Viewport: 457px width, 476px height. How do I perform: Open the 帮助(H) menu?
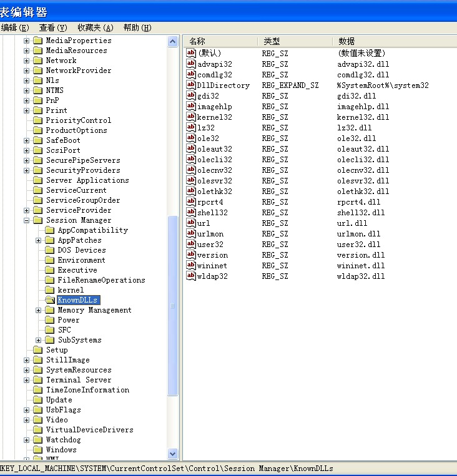click(137, 28)
